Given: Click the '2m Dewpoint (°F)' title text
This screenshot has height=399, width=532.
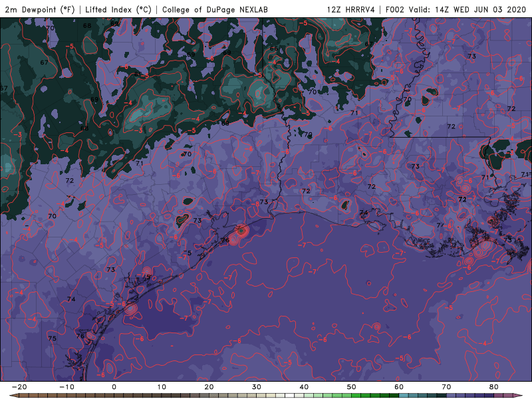Looking at the screenshot, I should [40, 10].
